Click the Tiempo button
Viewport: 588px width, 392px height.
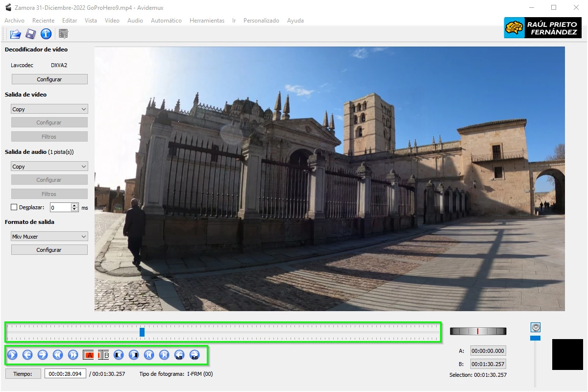[23, 373]
